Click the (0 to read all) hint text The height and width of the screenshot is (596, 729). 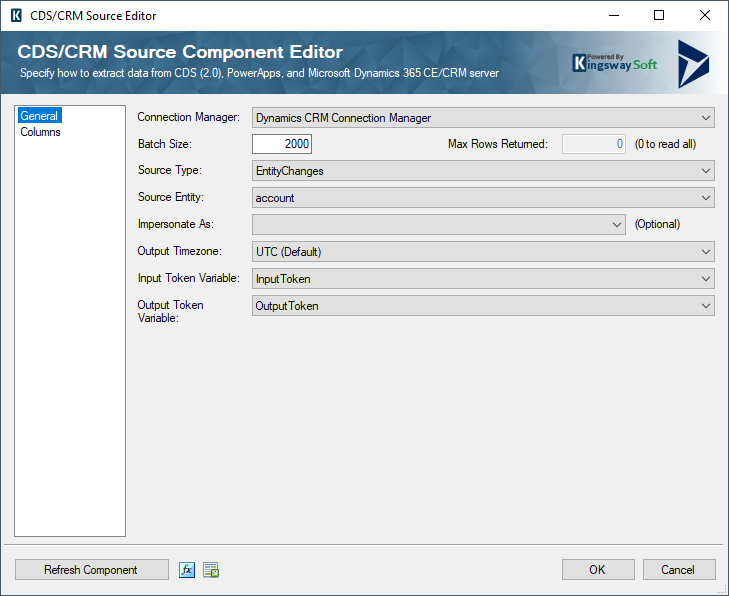[665, 144]
